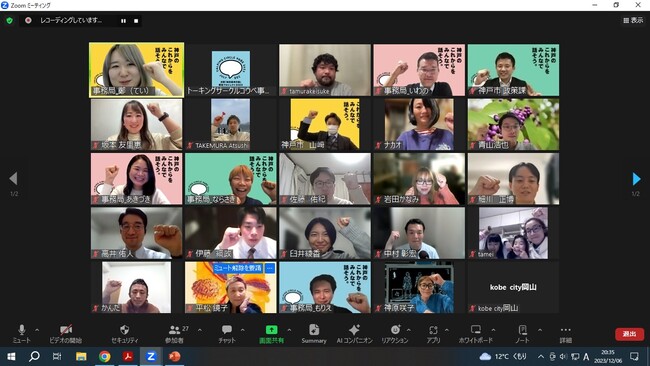The image size is (650, 366).
Task: Go to next participants page arrow
Action: [x=636, y=179]
